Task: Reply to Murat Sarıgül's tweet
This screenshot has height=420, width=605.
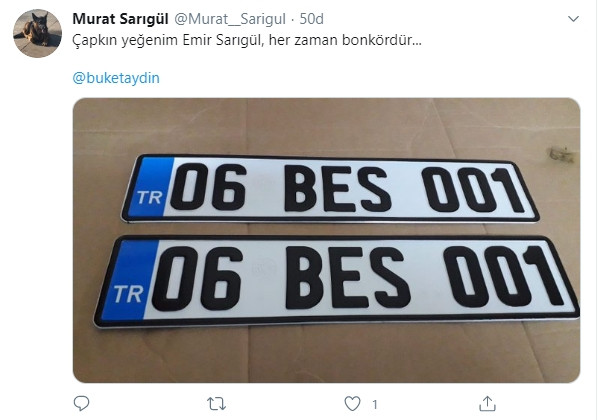Action: (81, 403)
